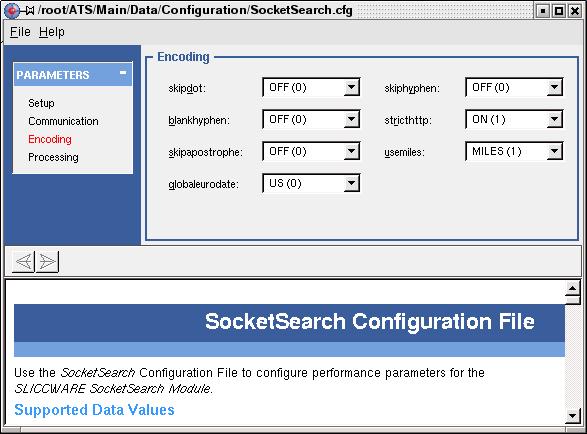Click the stricthttp label
This screenshot has height=434, width=587.
click(408, 120)
